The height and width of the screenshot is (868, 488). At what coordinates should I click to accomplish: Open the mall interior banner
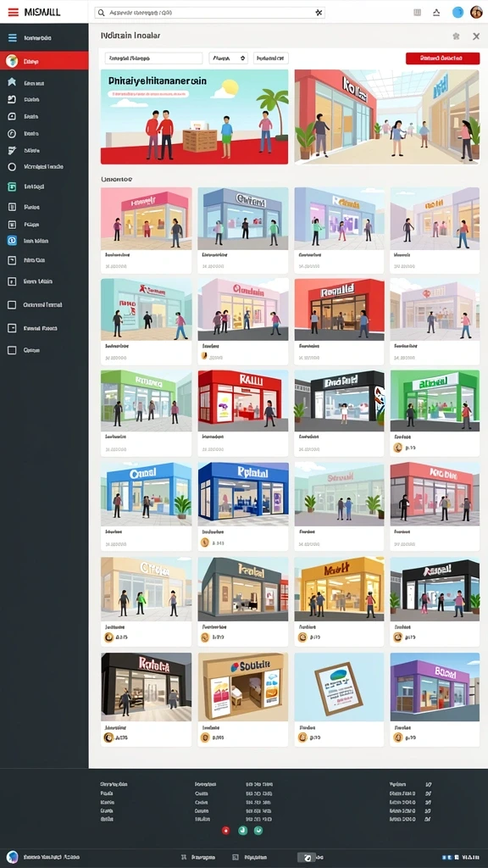[x=386, y=117]
